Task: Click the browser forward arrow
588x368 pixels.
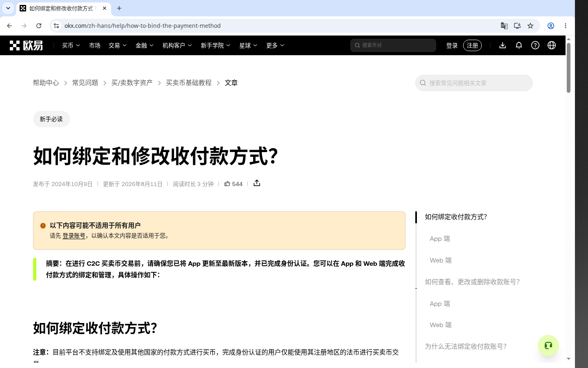Action: (x=24, y=26)
